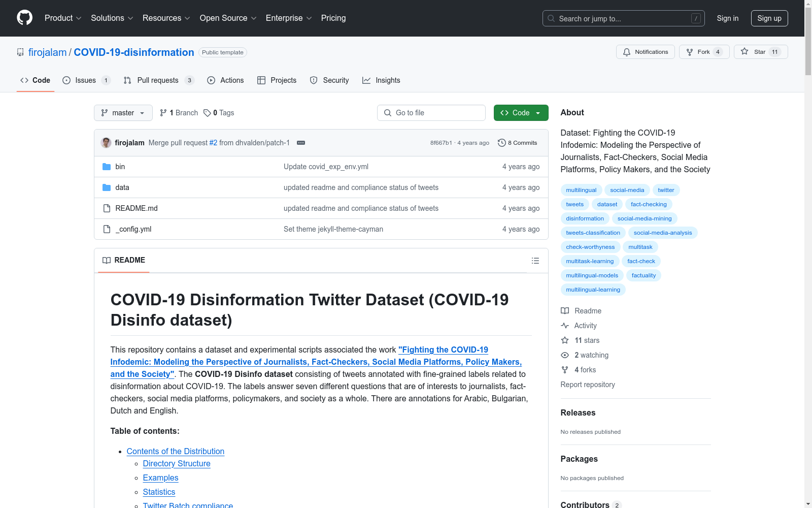Open the Fighting the COVID-19 Infodemic paper link
This screenshot has height=508, width=812.
pyautogui.click(x=316, y=362)
